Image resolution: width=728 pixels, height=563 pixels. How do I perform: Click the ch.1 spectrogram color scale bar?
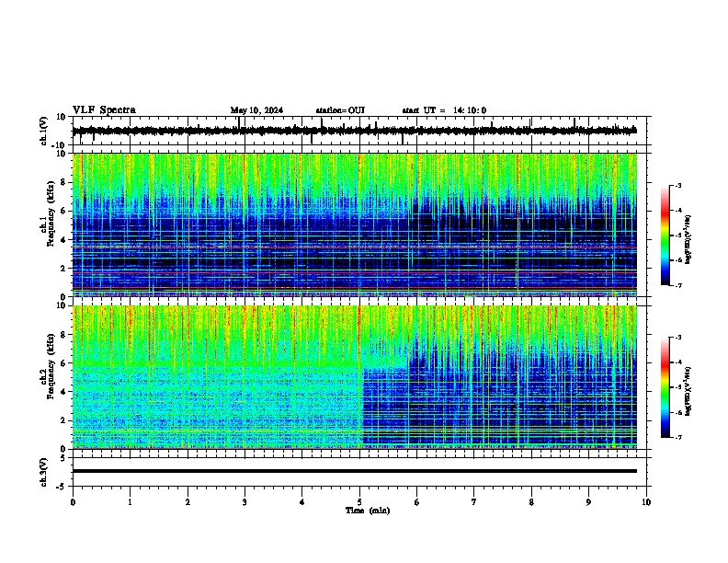(665, 236)
